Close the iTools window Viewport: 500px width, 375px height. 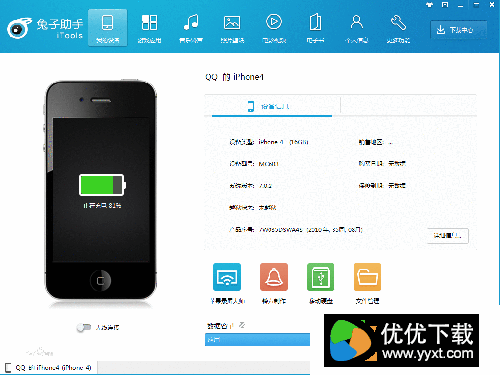pos(492,5)
